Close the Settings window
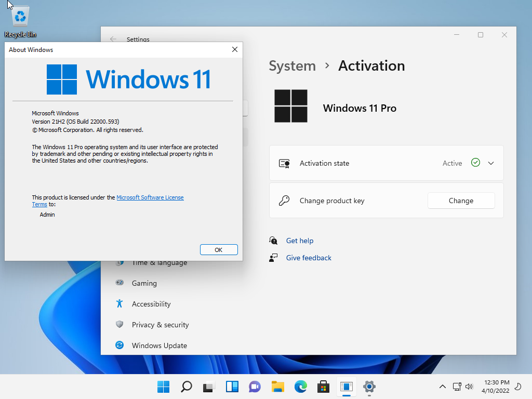 (504, 35)
